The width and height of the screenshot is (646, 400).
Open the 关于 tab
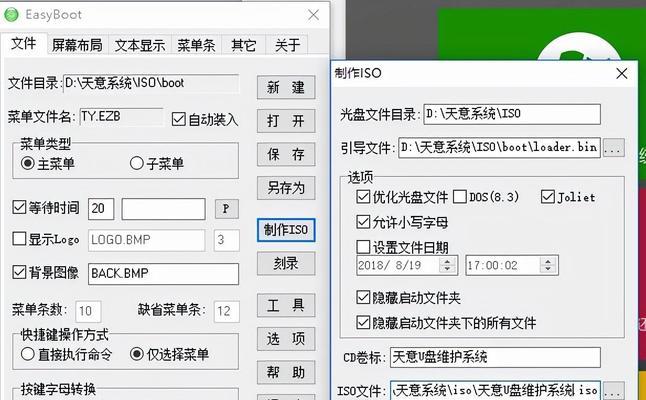click(287, 44)
